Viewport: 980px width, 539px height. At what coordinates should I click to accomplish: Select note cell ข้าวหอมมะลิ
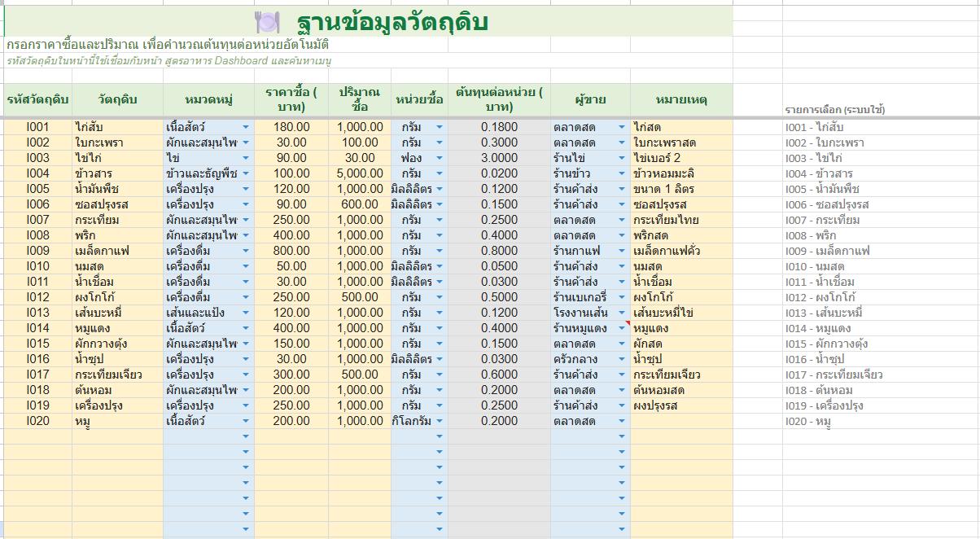(x=681, y=173)
